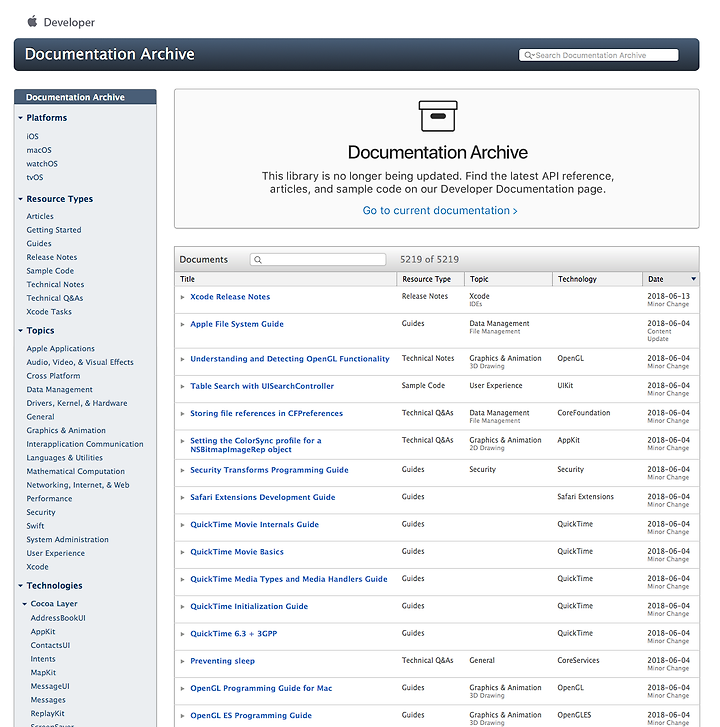Sort documents by Resource Type column

[x=431, y=279]
